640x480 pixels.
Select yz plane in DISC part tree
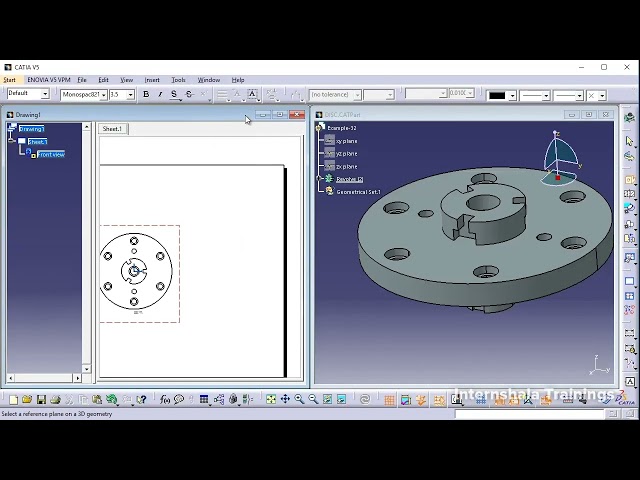(347, 153)
